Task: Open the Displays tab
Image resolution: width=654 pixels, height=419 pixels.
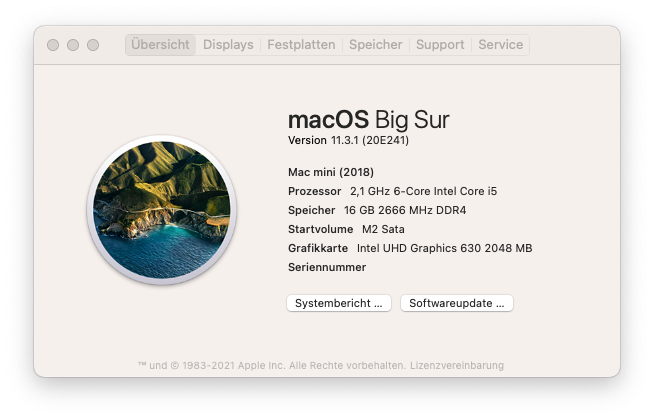Action: pyautogui.click(x=228, y=45)
